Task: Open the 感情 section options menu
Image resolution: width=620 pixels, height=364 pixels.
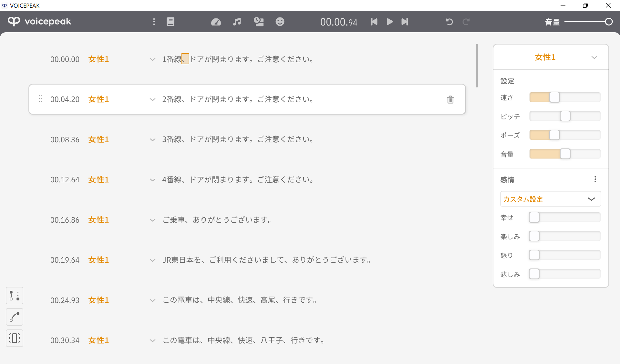Action: point(595,179)
